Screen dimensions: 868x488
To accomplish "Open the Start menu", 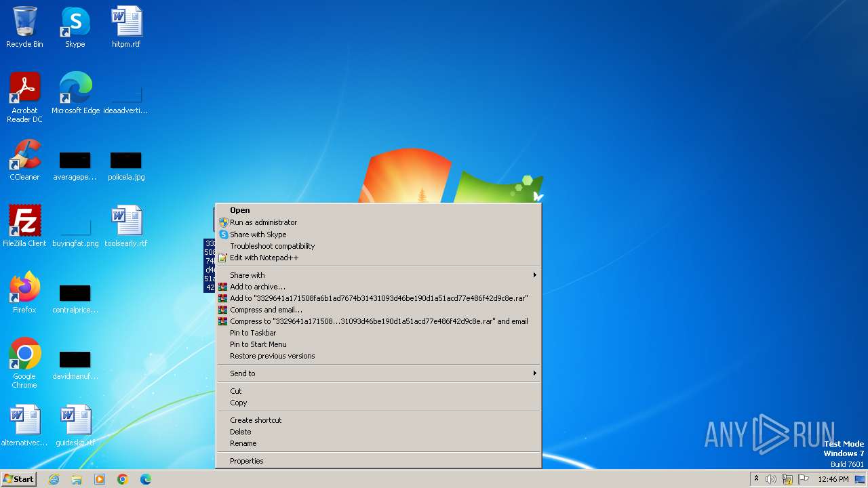I will click(18, 479).
